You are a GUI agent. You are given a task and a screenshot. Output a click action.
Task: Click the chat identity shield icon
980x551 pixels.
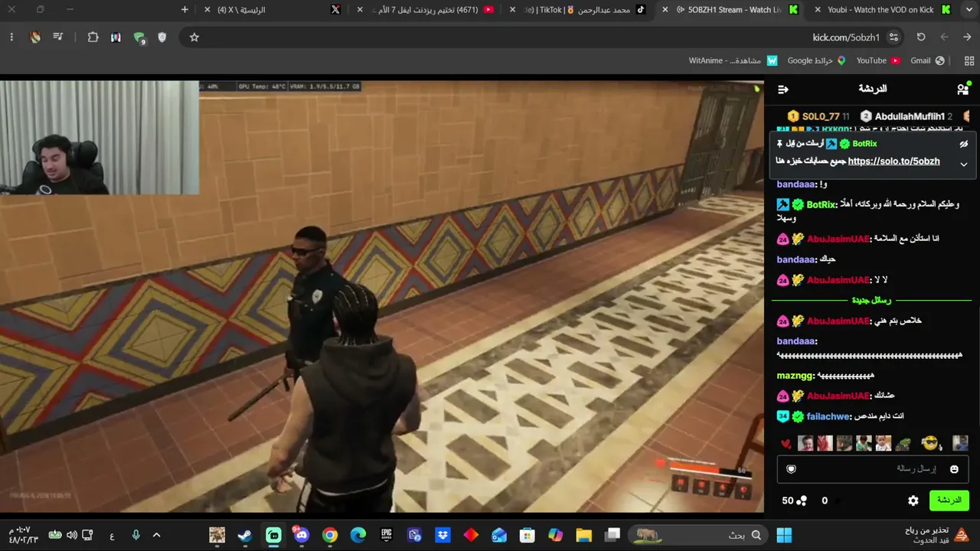coord(792,469)
